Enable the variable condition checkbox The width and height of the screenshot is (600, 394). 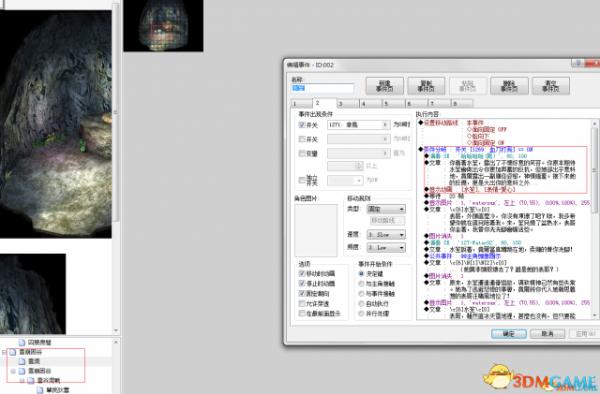pyautogui.click(x=302, y=153)
